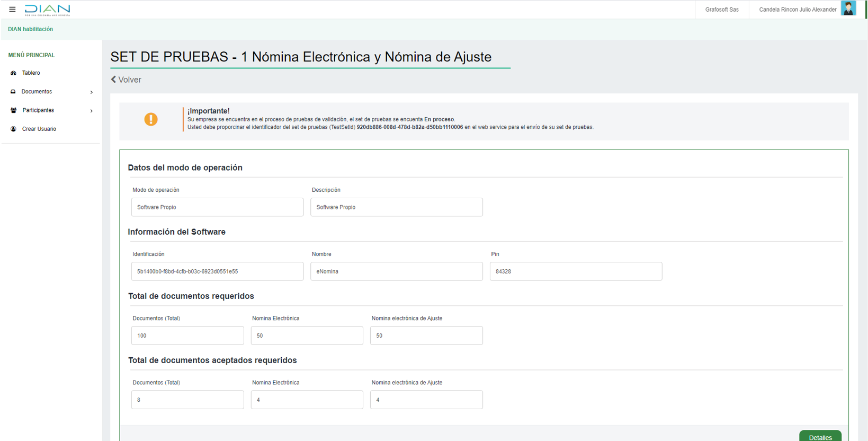Click the orange important warning icon
Viewport: 868px width, 441px height.
(151, 119)
